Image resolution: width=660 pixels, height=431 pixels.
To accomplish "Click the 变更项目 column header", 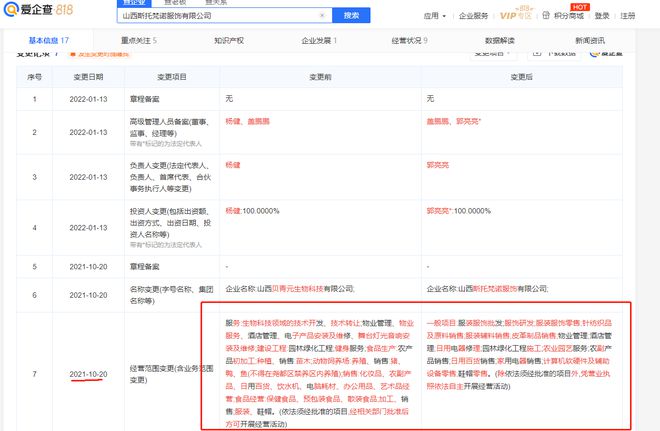I will pos(172,77).
